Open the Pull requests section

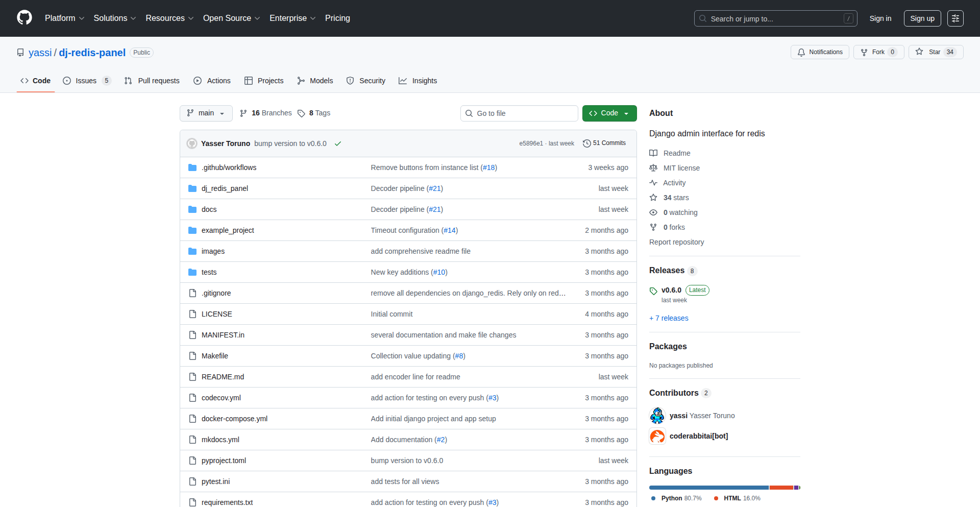[x=152, y=80]
